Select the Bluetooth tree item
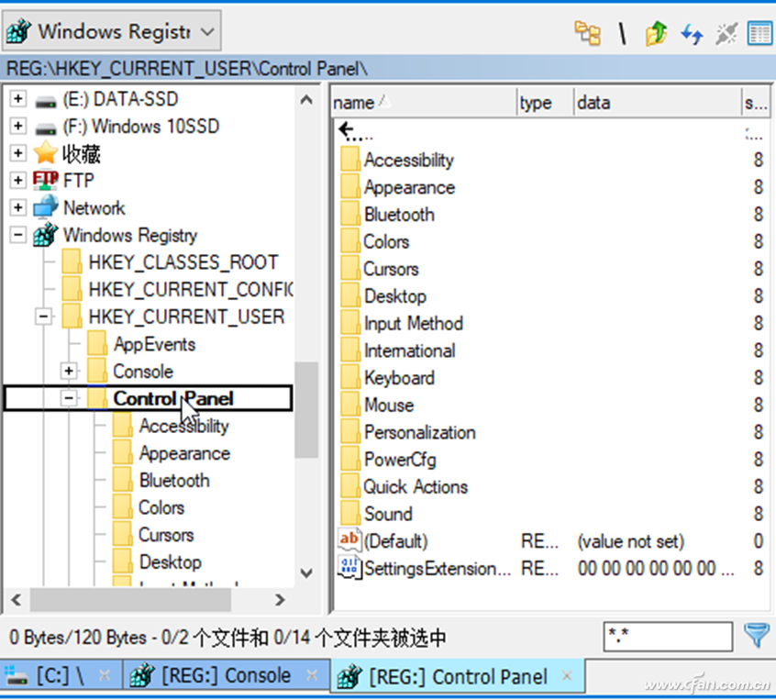776x700 pixels. coord(174,480)
